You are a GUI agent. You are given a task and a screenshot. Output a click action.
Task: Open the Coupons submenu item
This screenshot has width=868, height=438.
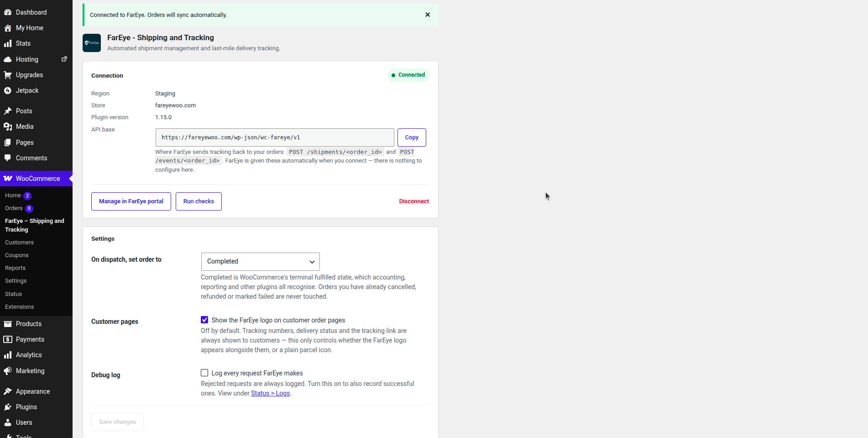click(x=17, y=255)
